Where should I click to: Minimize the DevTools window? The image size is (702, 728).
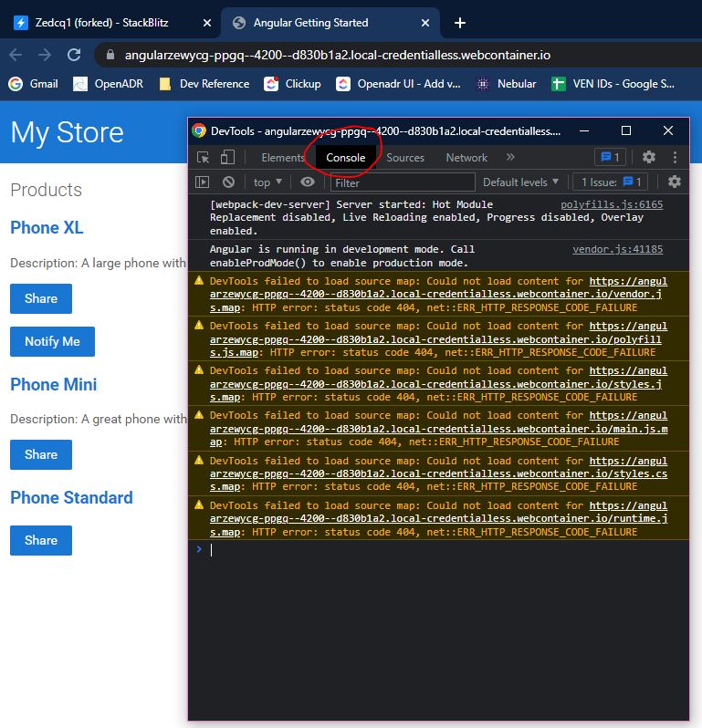pyautogui.click(x=584, y=131)
